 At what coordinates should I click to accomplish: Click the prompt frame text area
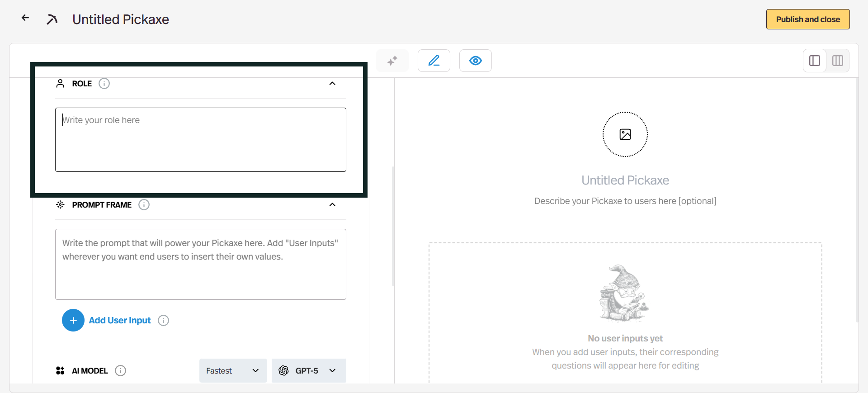200,264
